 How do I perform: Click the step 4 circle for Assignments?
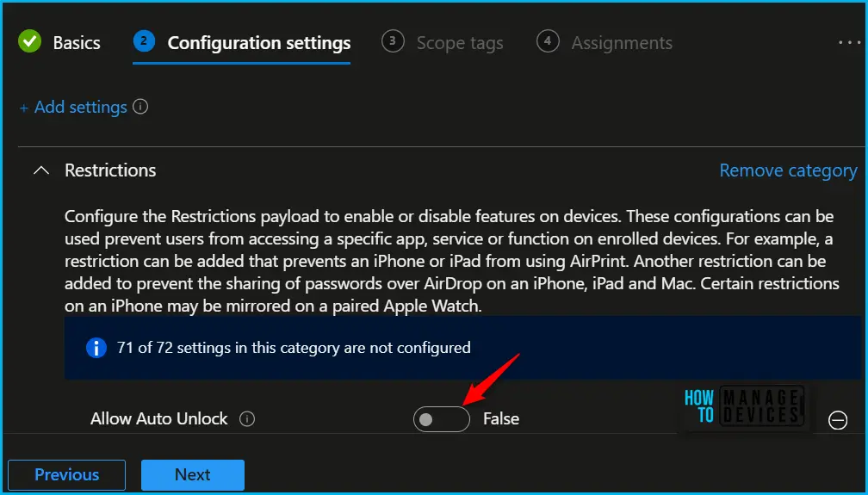coord(548,41)
